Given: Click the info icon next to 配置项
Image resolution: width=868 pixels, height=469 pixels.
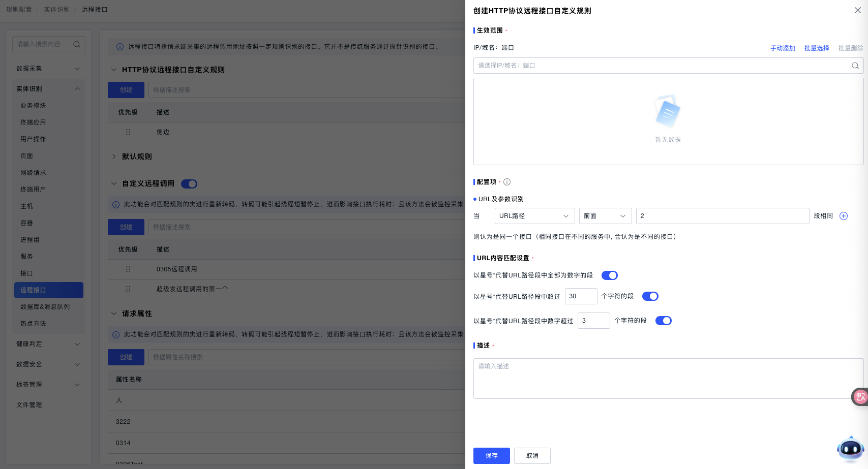Looking at the screenshot, I should coord(506,182).
